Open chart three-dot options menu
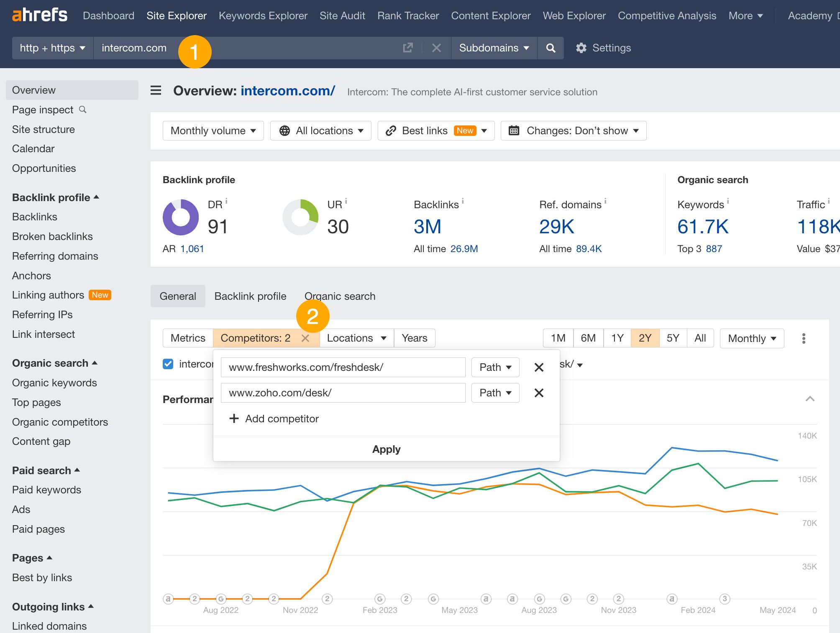840x633 pixels. click(x=804, y=338)
